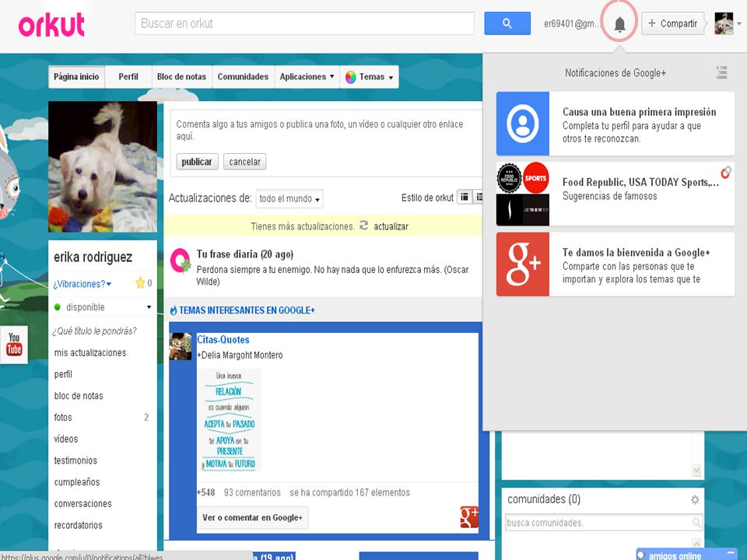The width and height of the screenshot is (747, 560).
Task: Click the erika rodriguez profile name
Action: [93, 257]
